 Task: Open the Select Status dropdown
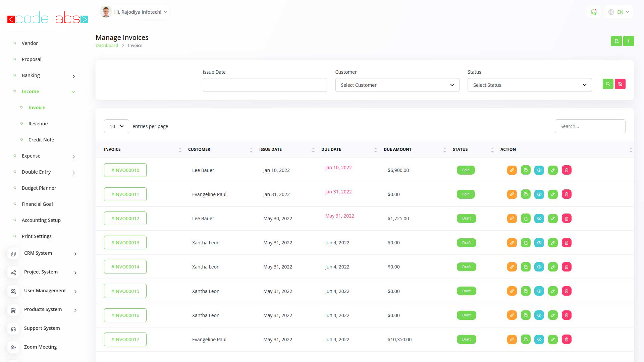529,85
